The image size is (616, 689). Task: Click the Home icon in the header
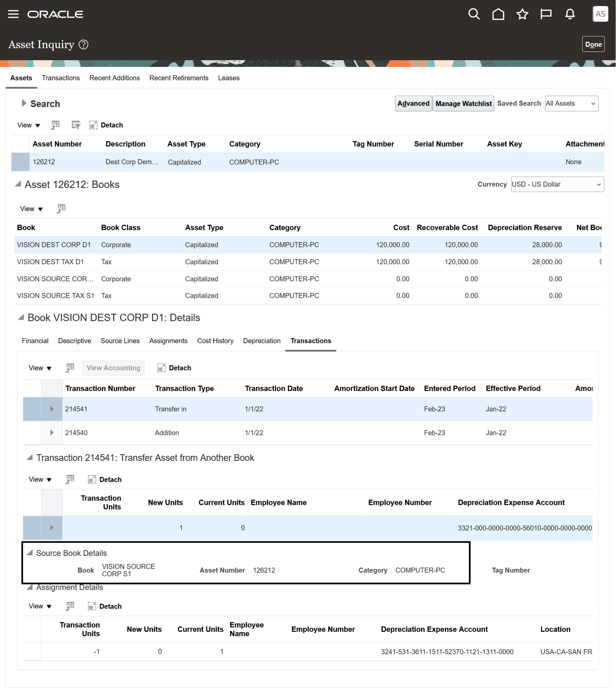(x=498, y=14)
